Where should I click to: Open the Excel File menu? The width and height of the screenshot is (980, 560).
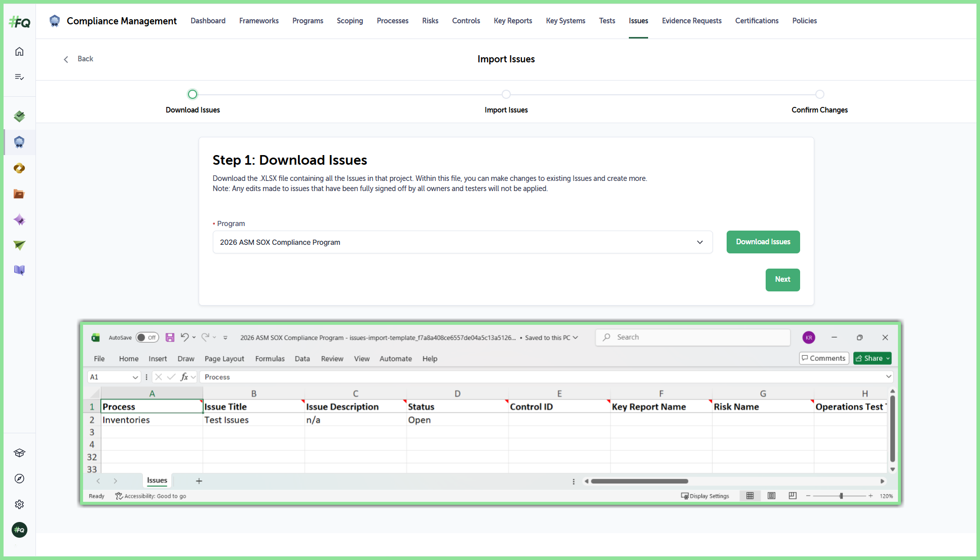pyautogui.click(x=99, y=359)
